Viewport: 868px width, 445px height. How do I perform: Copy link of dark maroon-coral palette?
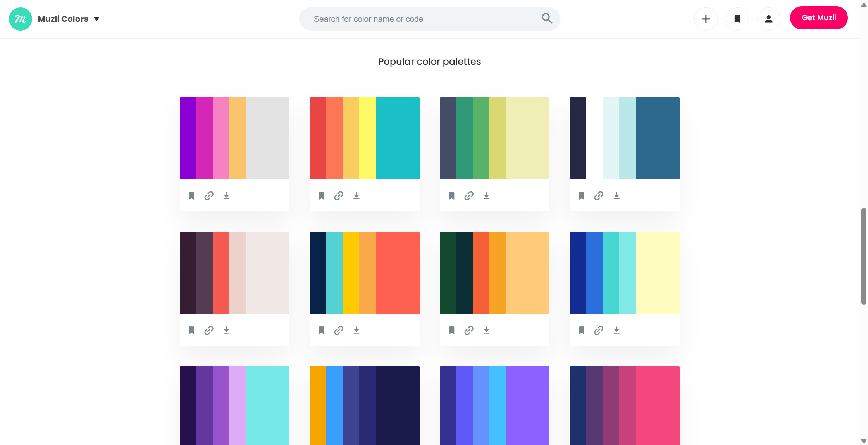tap(209, 330)
